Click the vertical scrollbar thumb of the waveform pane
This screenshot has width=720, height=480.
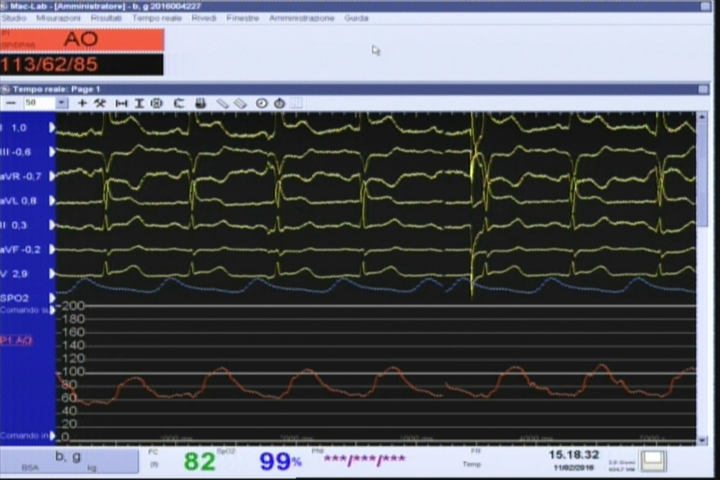tap(702, 175)
